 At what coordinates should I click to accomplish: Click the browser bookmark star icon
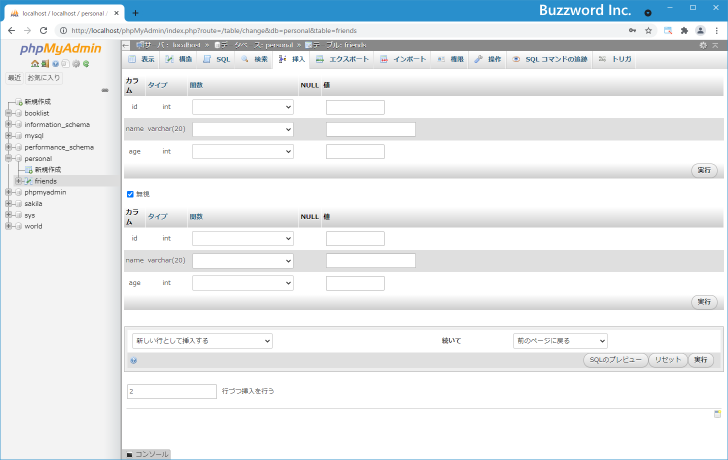click(x=648, y=30)
